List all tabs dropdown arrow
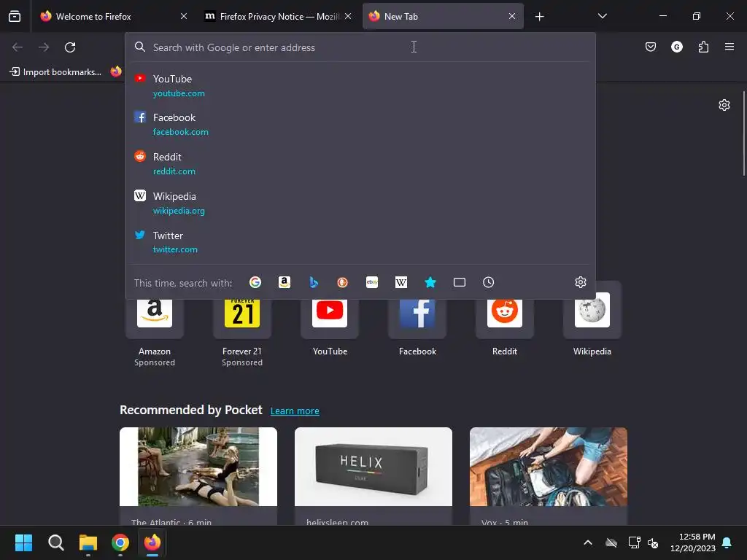 (x=602, y=16)
